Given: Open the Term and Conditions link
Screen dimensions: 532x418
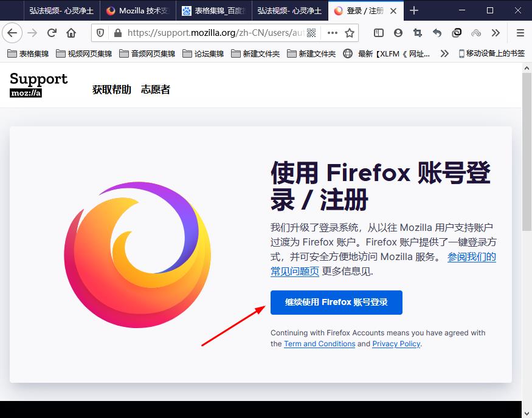Looking at the screenshot, I should click(x=320, y=344).
